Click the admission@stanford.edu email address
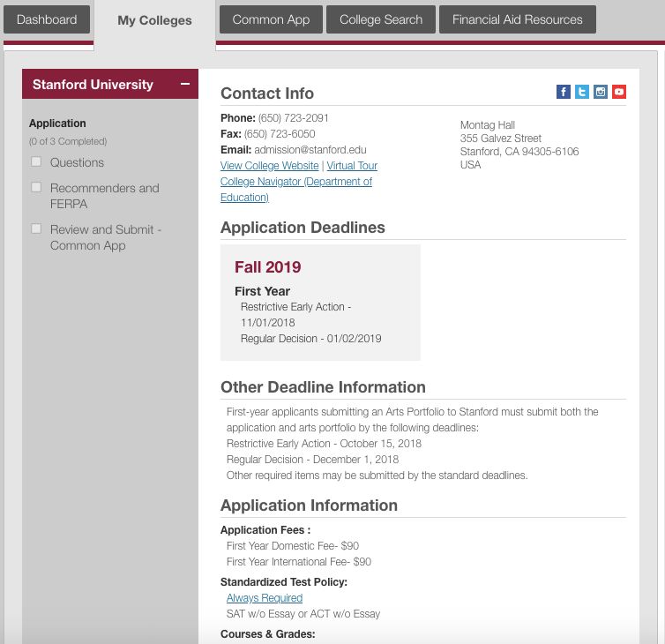665x644 pixels. (310, 150)
